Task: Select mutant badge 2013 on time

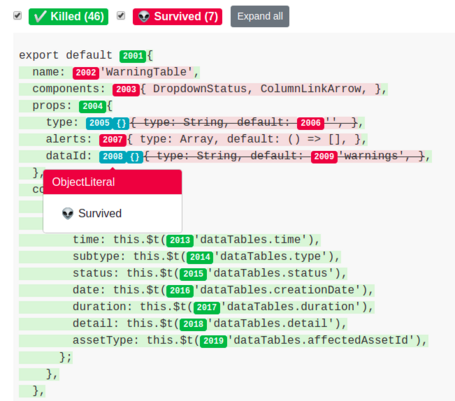Action: coord(180,240)
